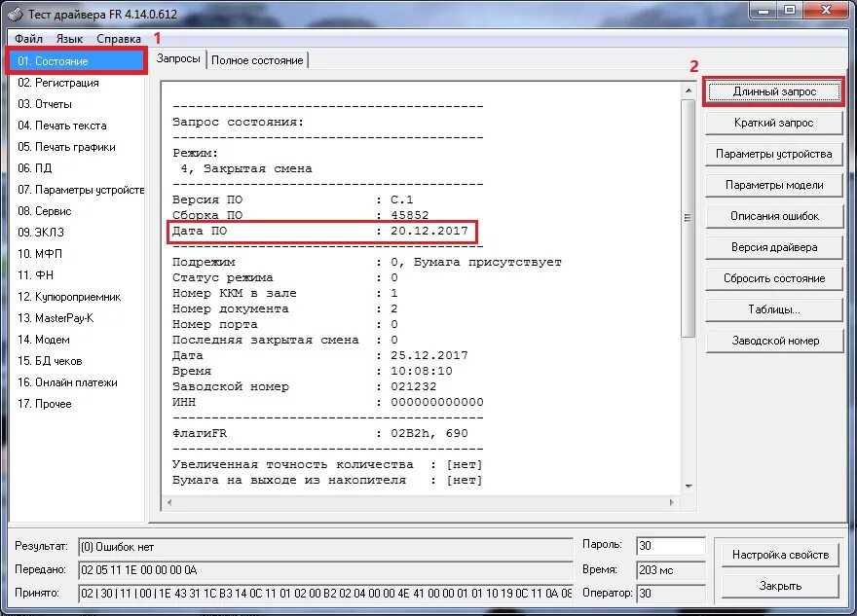Open the Файл menu
857x616 pixels.
pos(28,39)
